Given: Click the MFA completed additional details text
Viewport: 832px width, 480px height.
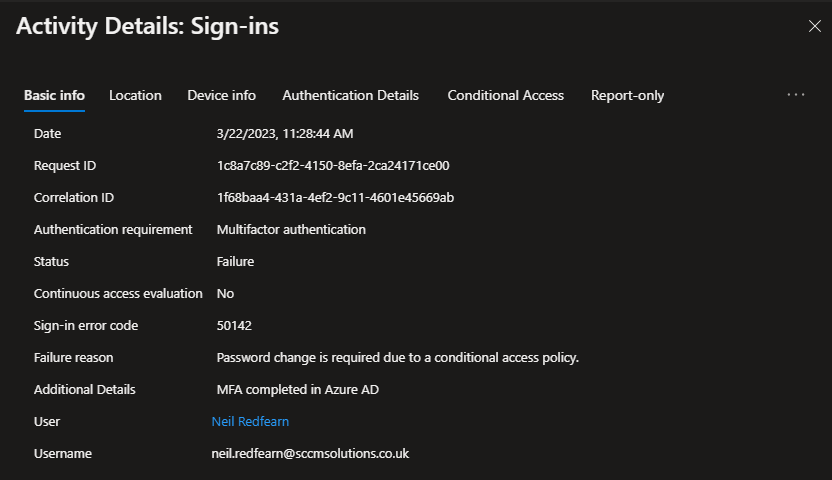Looking at the screenshot, I should point(298,389).
